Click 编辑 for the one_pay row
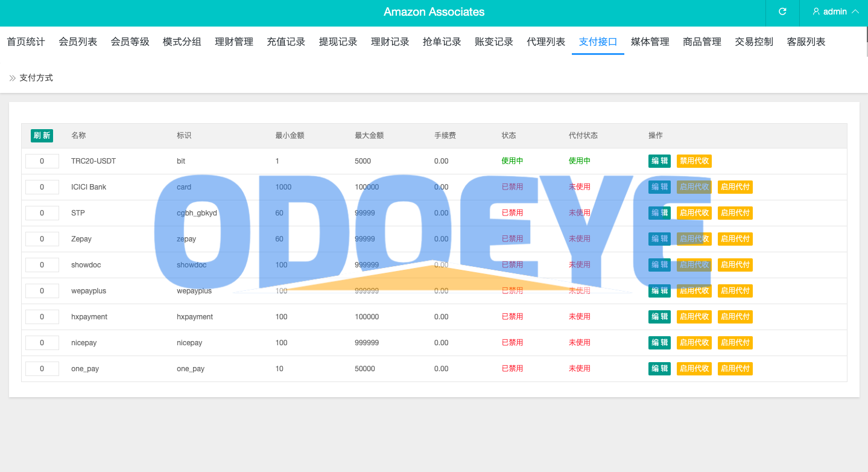The width and height of the screenshot is (868, 472). pos(659,369)
